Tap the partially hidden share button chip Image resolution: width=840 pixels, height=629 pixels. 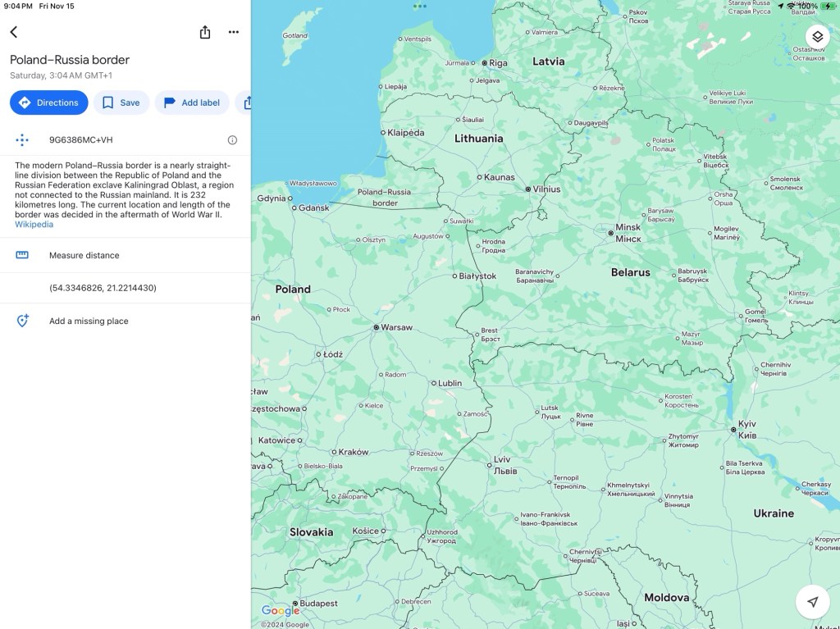pyautogui.click(x=245, y=103)
